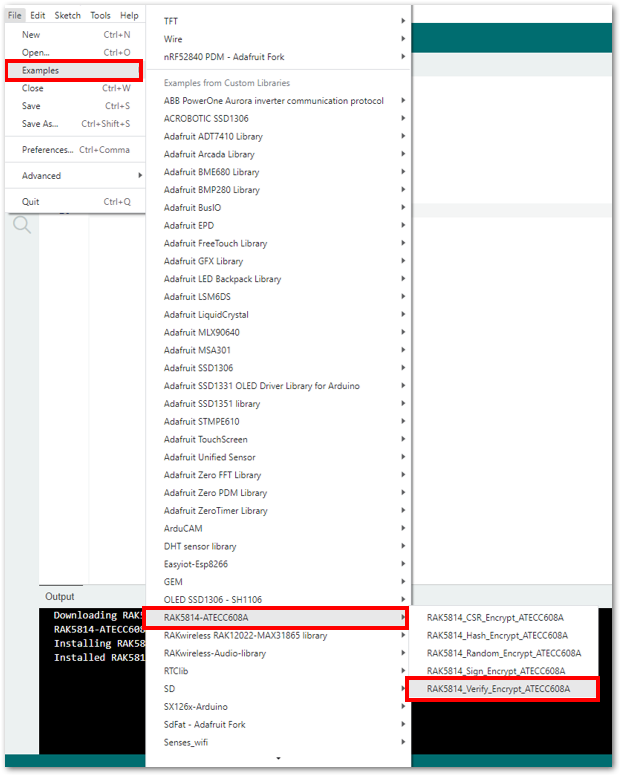Expand RAKwireless-Audio-library examples
This screenshot has height=776, width=621.
point(279,653)
